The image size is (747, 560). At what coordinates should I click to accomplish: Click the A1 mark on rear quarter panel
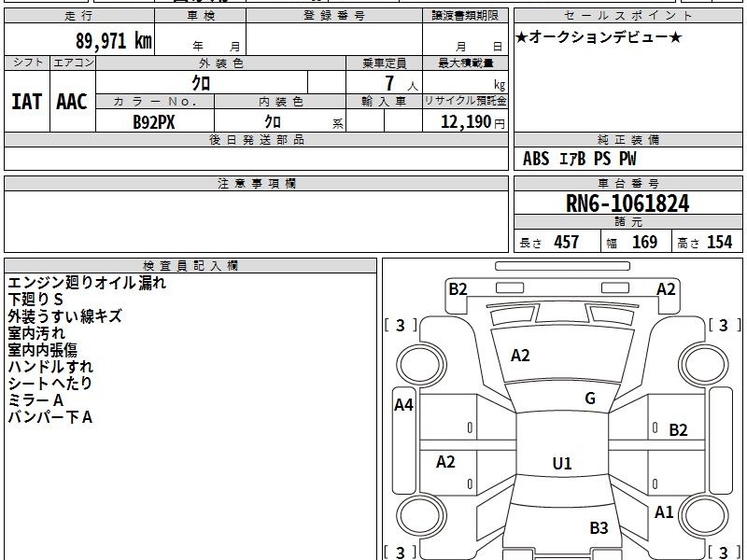pos(664,512)
